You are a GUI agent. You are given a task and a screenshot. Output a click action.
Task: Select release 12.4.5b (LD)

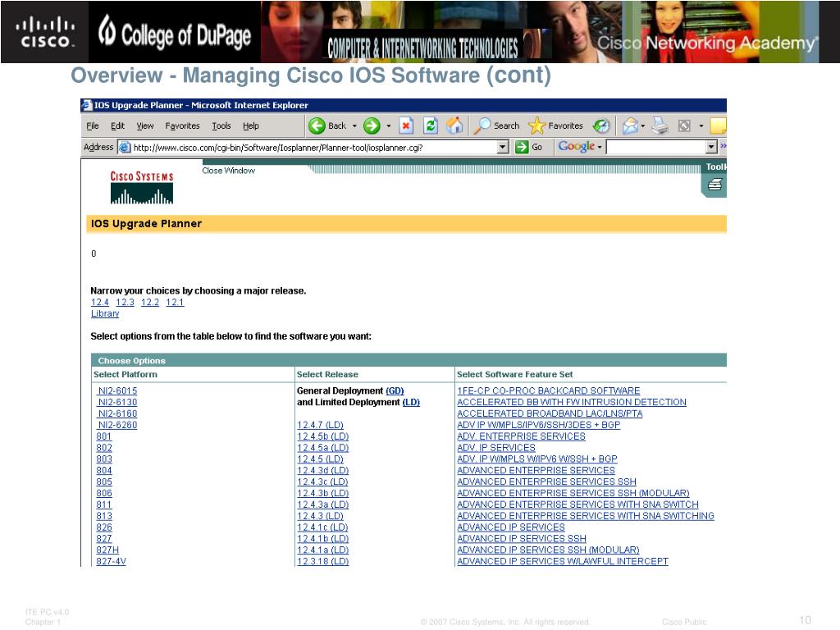322,436
